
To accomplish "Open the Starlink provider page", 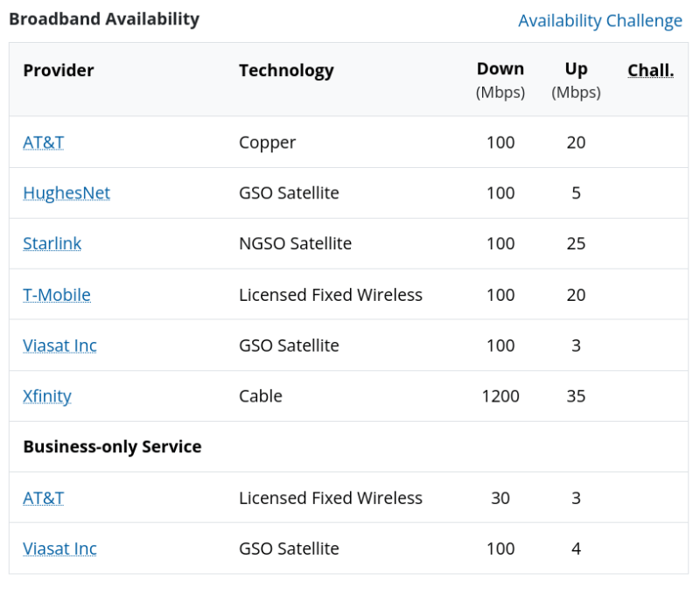I will [x=52, y=244].
